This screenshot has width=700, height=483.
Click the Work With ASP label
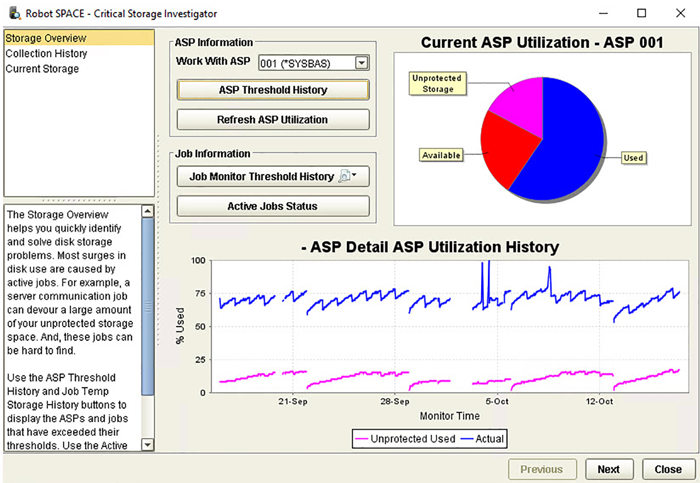213,61
